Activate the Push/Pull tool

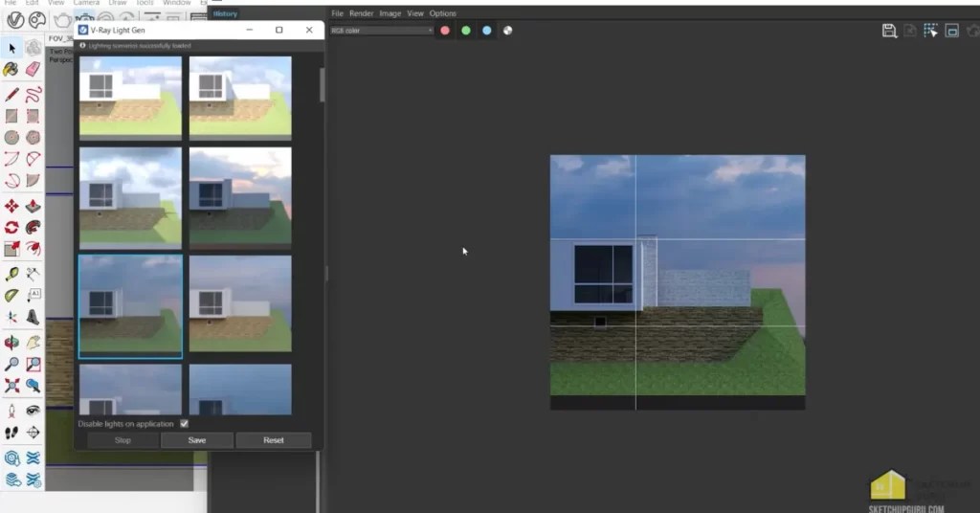33,206
